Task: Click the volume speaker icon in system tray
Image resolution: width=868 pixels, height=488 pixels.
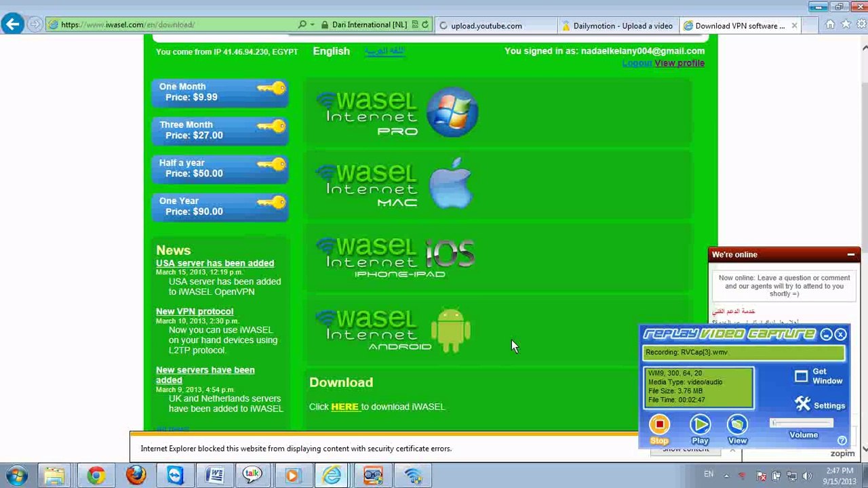Action: coord(807,476)
